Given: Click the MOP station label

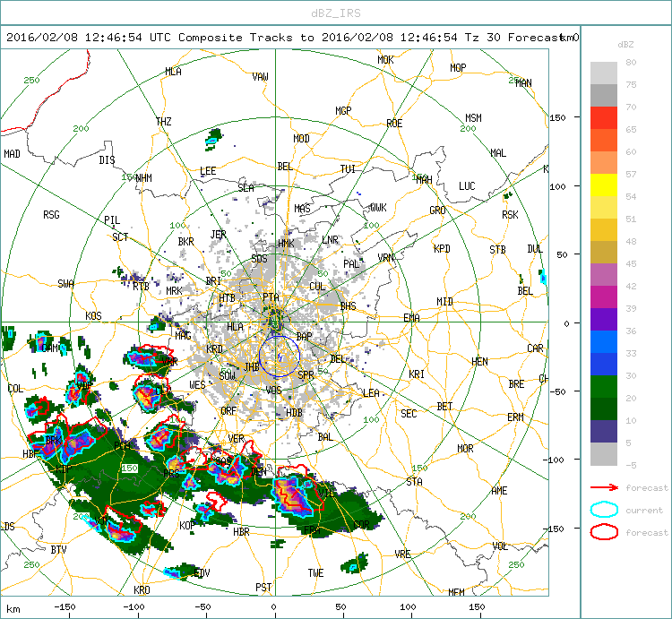Looking at the screenshot, I should [458, 68].
